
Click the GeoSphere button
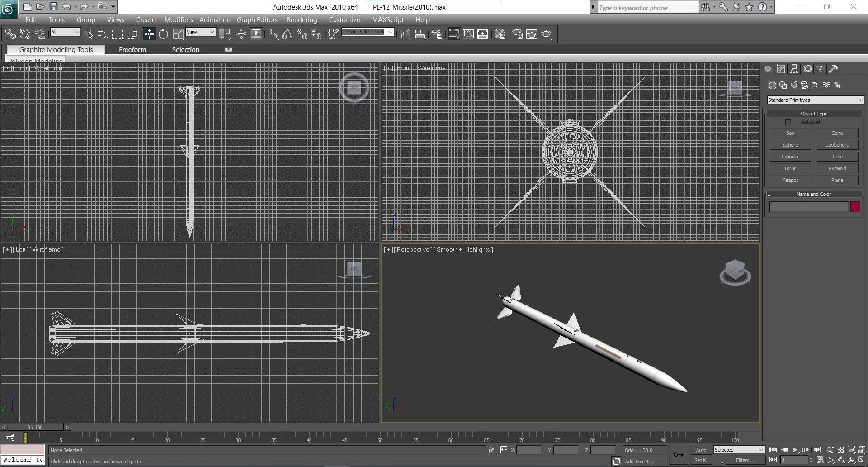point(837,145)
